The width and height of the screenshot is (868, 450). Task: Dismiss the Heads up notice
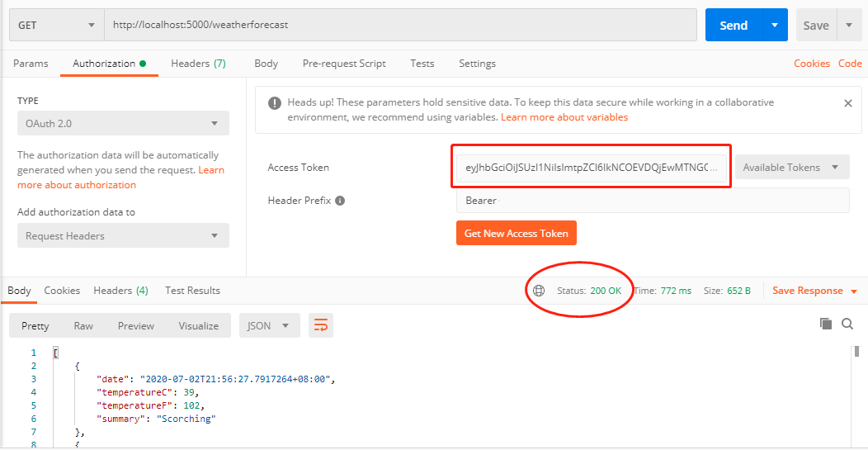pyautogui.click(x=847, y=103)
